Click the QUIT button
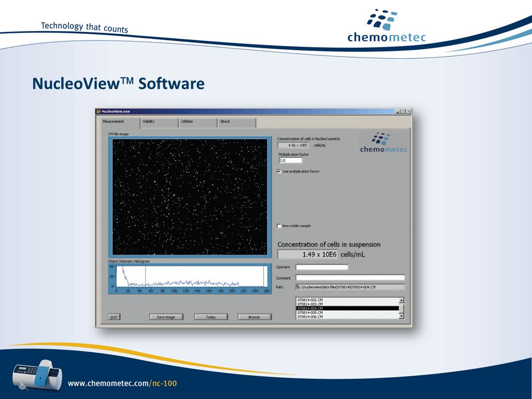Viewport: 532px width, 399px height. pos(114,317)
